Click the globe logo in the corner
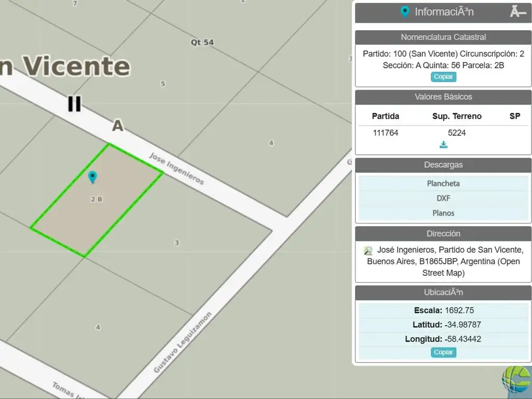This screenshot has height=399, width=532. pyautogui.click(x=516, y=383)
